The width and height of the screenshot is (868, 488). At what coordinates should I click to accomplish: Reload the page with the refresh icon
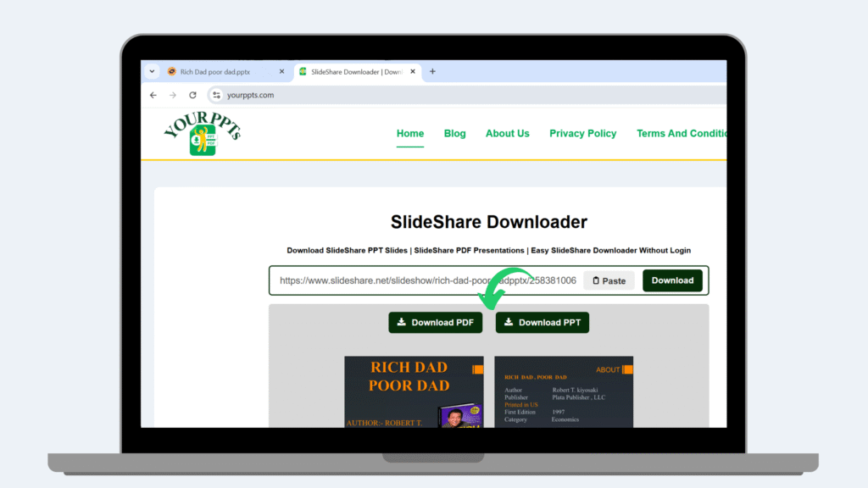[x=192, y=95]
